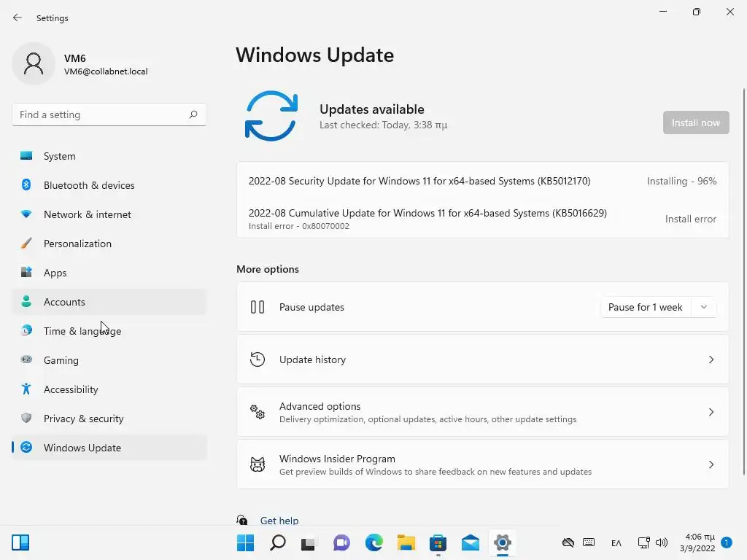Click the Time & language clock icon
Screen dimensions: 747x560
(x=26, y=330)
